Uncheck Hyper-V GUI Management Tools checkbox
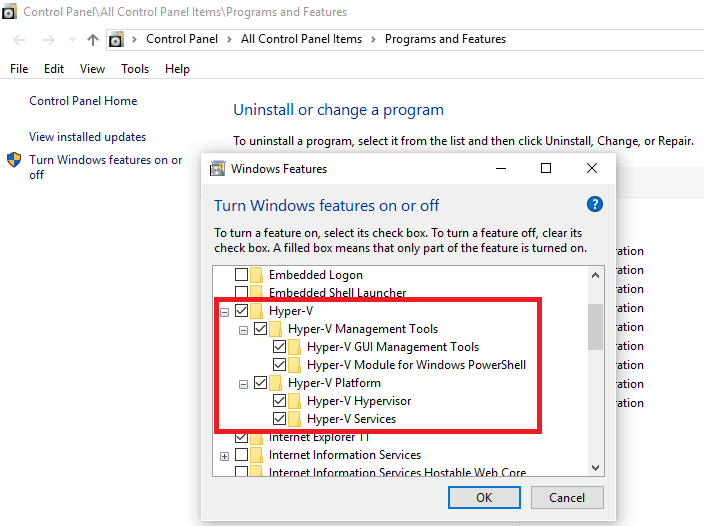Image resolution: width=704 pixels, height=526 pixels. tap(279, 346)
